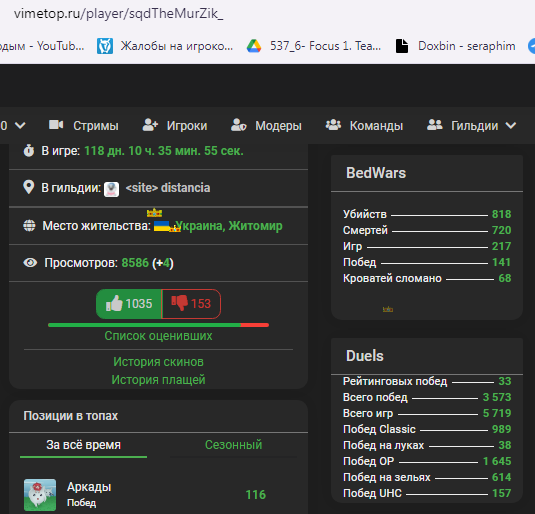The width and height of the screenshot is (535, 514).
Task: Open the Google Drive 537_6- Focus bookmark icon
Action: pyautogui.click(x=254, y=46)
